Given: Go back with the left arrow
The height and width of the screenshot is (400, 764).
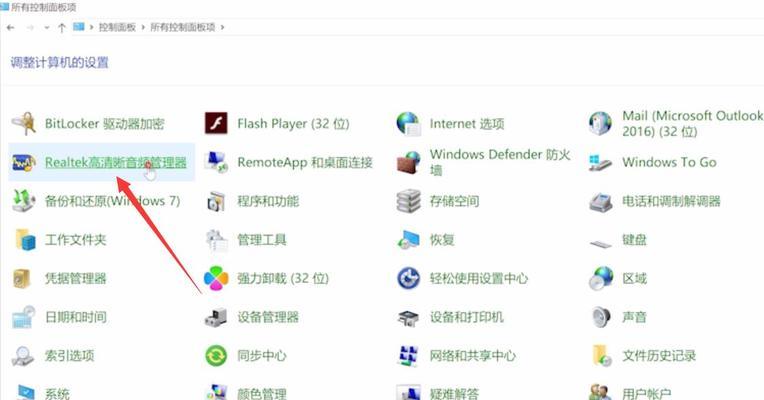Looking at the screenshot, I should [11, 28].
